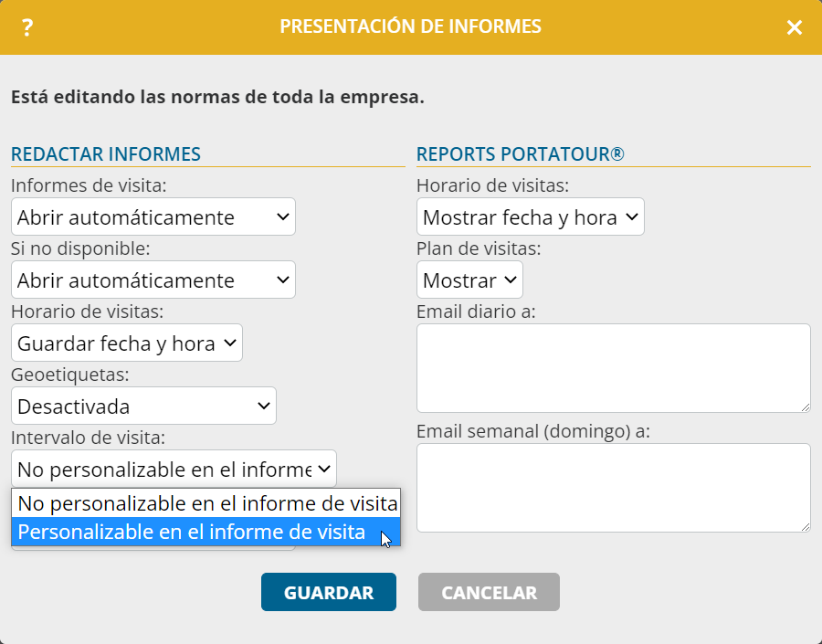Click the Email diario a: label

pyautogui.click(x=476, y=311)
